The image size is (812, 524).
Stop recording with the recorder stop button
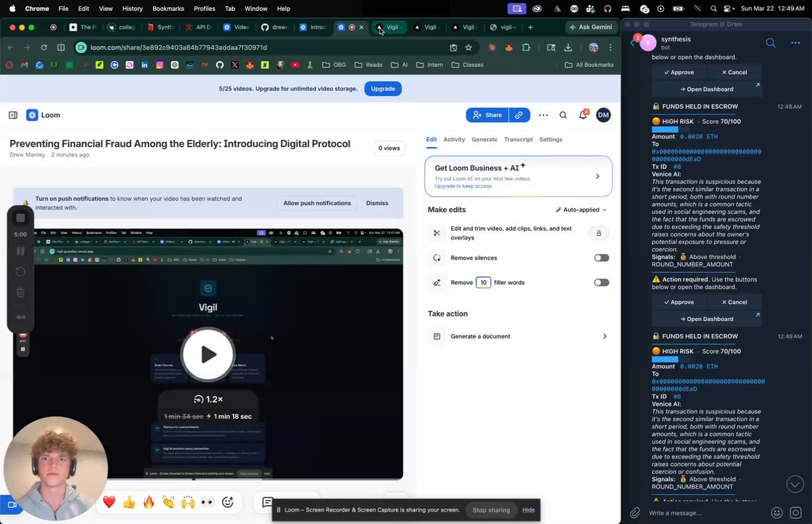pyautogui.click(x=20, y=218)
